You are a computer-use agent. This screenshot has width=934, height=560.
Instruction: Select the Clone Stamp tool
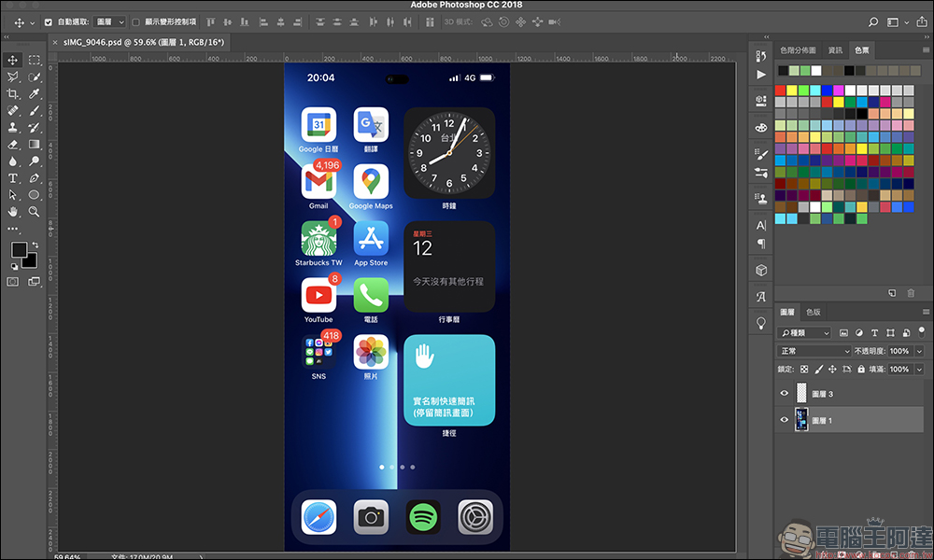(x=12, y=127)
